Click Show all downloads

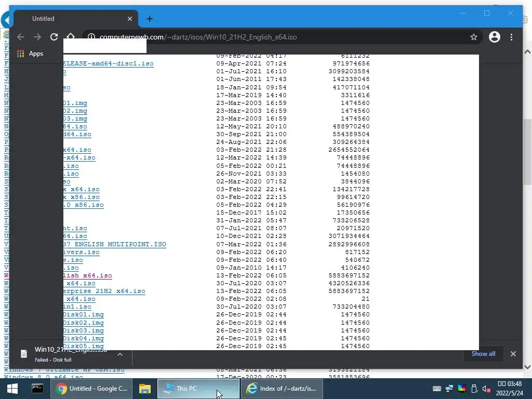coord(483,353)
